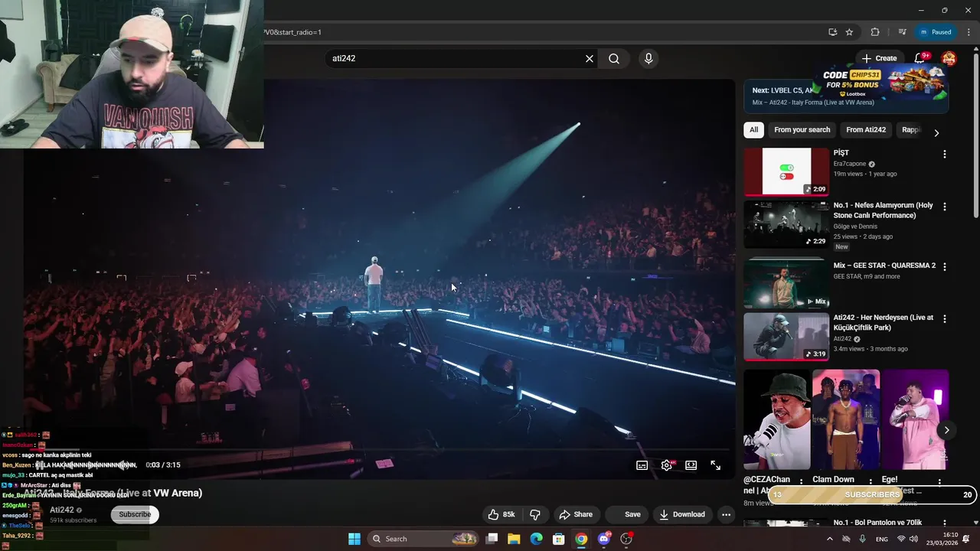
Task: Open File Explorer from taskbar
Action: tap(514, 539)
